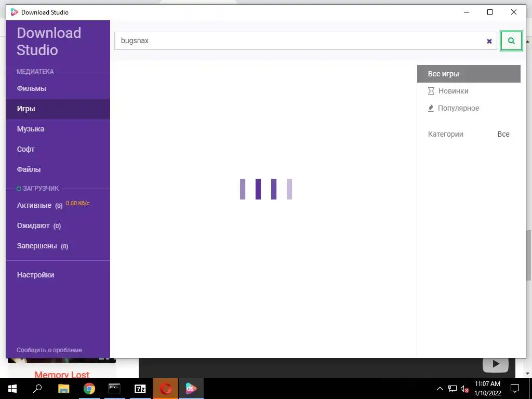Click the play button in background window

[495, 364]
